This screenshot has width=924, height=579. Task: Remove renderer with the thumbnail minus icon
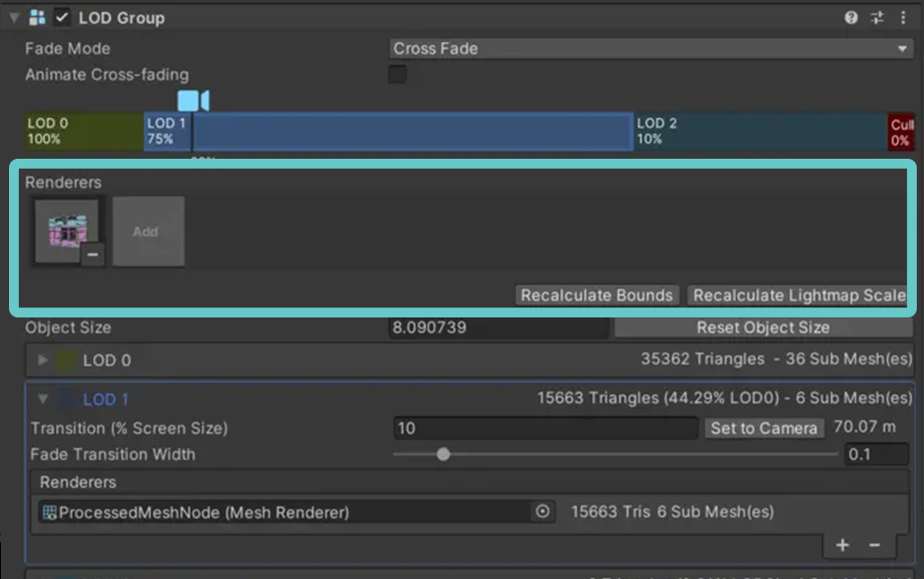(93, 254)
